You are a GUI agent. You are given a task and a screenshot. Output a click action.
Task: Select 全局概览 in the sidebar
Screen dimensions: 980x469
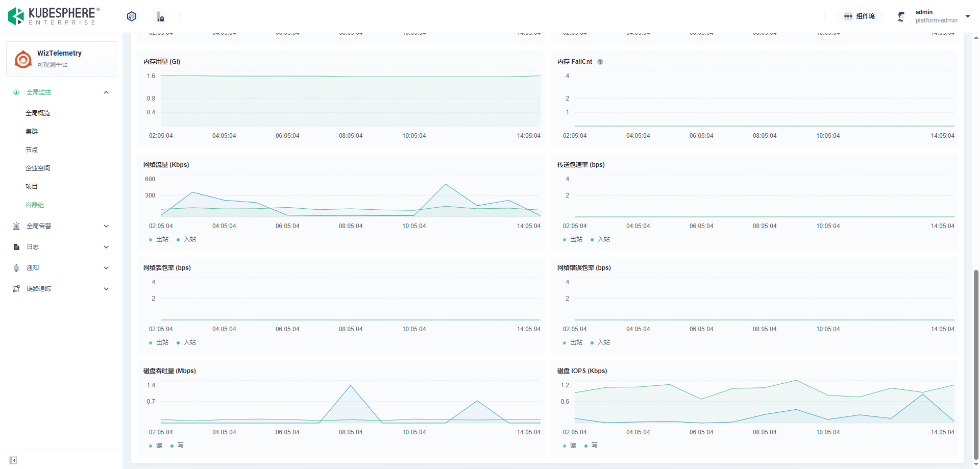click(38, 113)
